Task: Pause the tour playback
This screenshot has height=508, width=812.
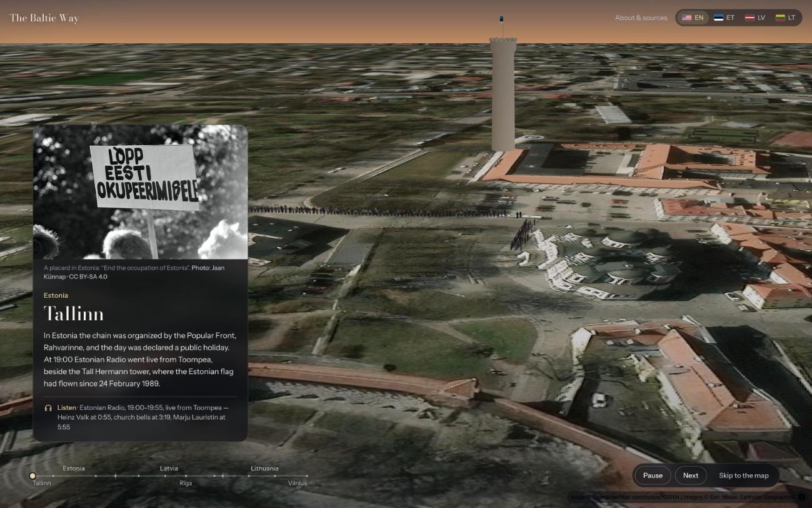Action: 653,475
